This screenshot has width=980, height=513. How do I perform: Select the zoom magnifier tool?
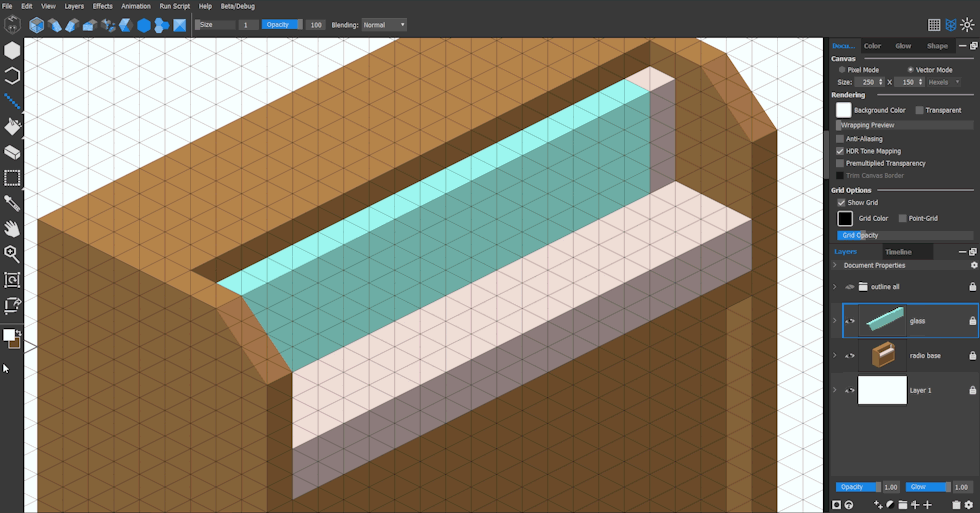(12, 254)
